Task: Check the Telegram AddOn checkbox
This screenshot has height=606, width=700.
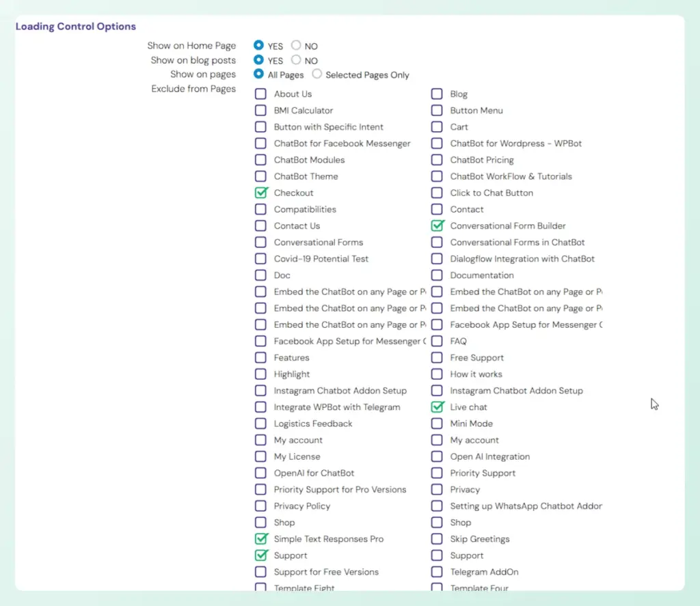Action: (437, 572)
